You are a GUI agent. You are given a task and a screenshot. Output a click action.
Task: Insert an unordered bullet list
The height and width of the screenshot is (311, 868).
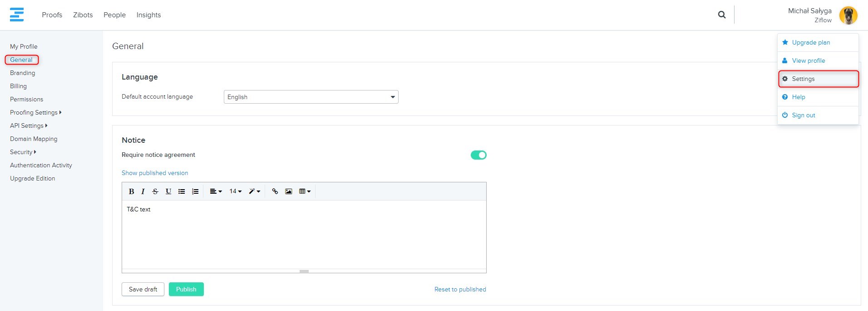point(182,191)
